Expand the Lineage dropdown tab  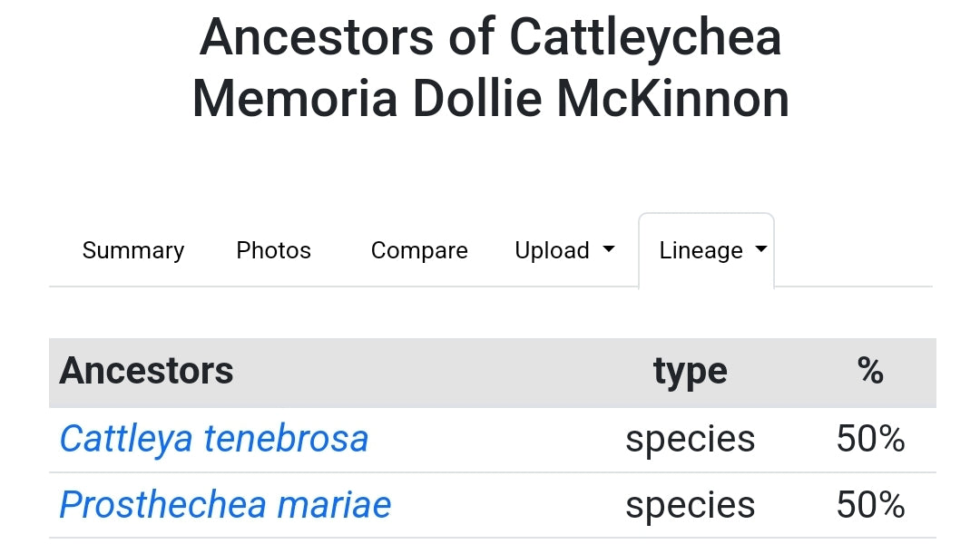pos(701,250)
